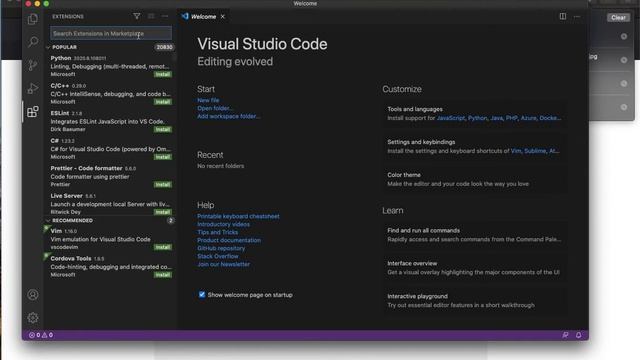Select Live Server extension list entry
The image size is (640, 360).
[111, 204]
